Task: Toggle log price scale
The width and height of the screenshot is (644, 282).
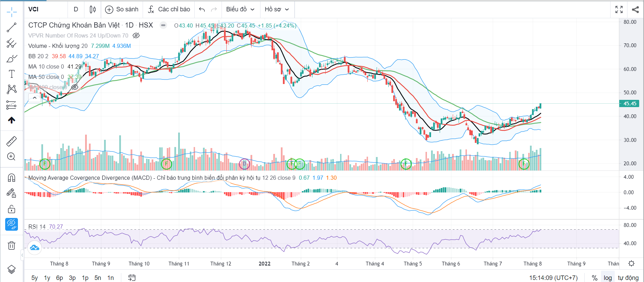Action: click(x=607, y=278)
